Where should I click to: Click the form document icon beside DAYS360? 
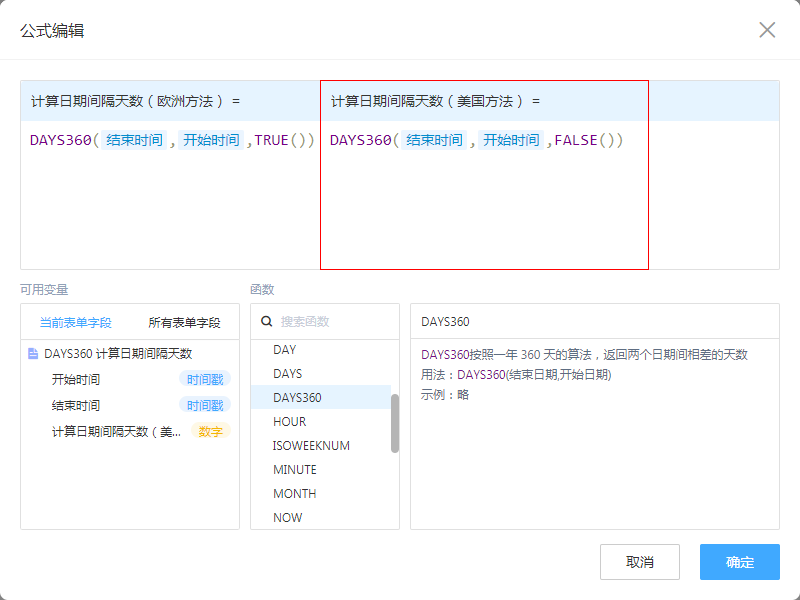click(33, 354)
